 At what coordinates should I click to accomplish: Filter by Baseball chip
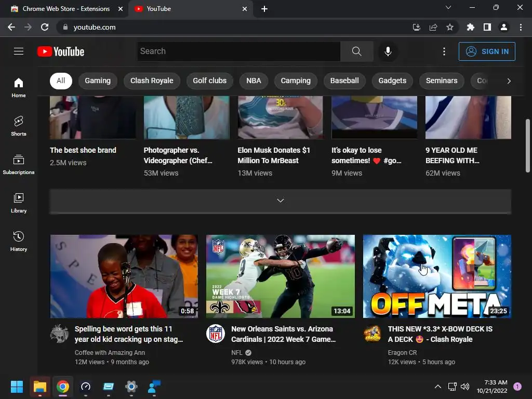(x=344, y=81)
